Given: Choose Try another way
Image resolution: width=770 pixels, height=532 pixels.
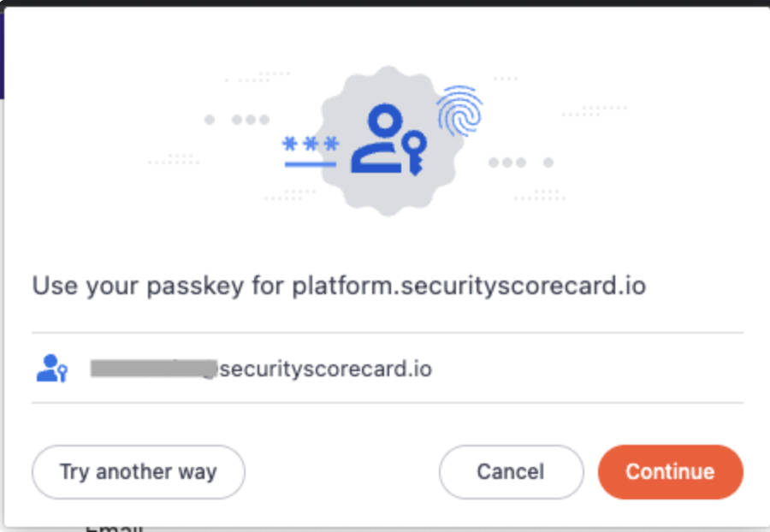Looking at the screenshot, I should coord(138,471).
